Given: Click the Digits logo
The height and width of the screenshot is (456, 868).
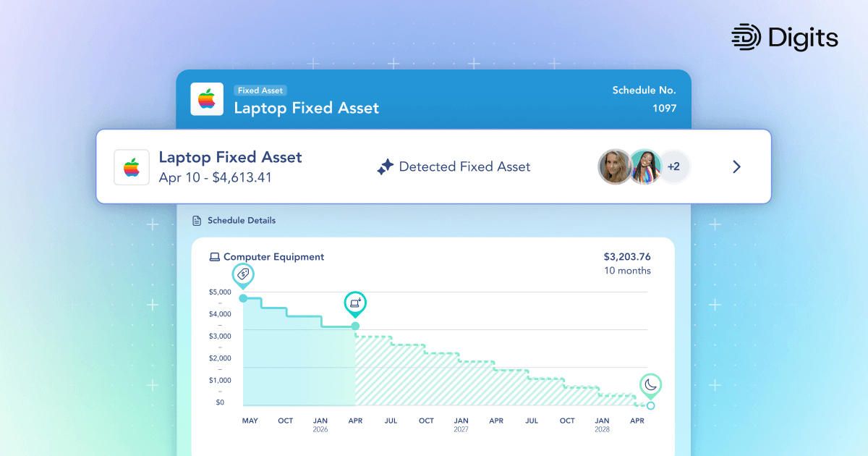Looking at the screenshot, I should coord(786,38).
